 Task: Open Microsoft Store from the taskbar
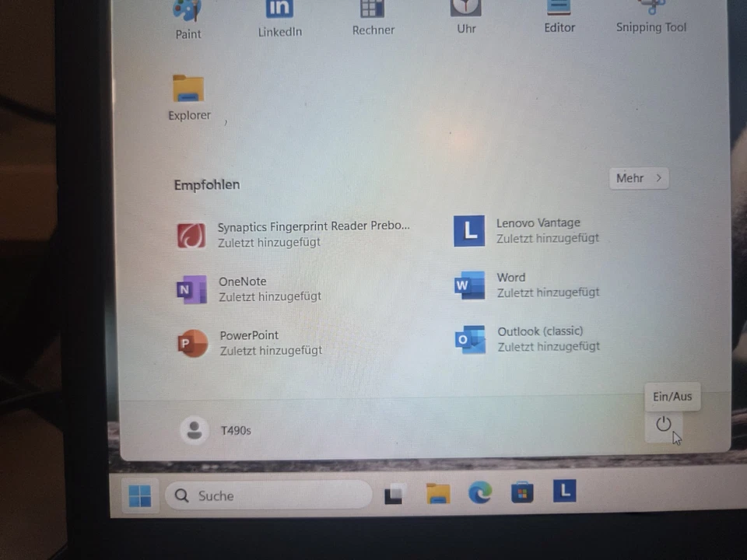click(521, 492)
